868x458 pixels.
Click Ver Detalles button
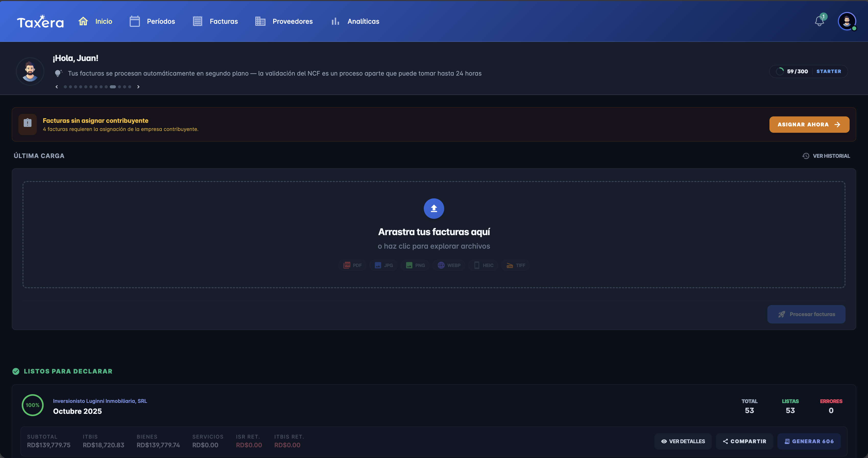(683, 441)
